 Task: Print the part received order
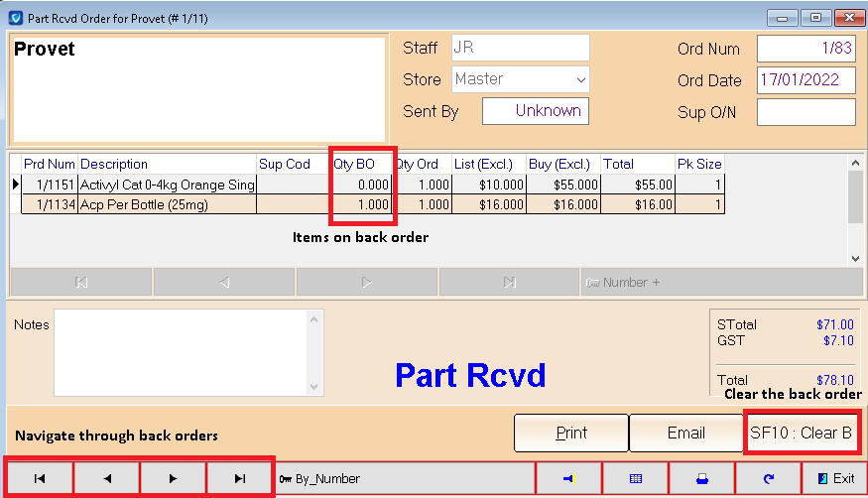571,433
